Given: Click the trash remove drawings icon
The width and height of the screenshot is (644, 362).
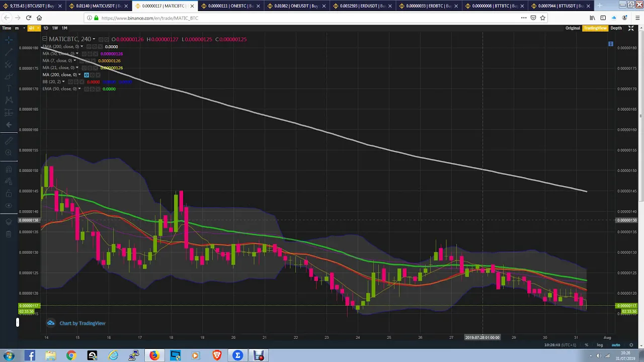Looking at the screenshot, I should pyautogui.click(x=9, y=234).
